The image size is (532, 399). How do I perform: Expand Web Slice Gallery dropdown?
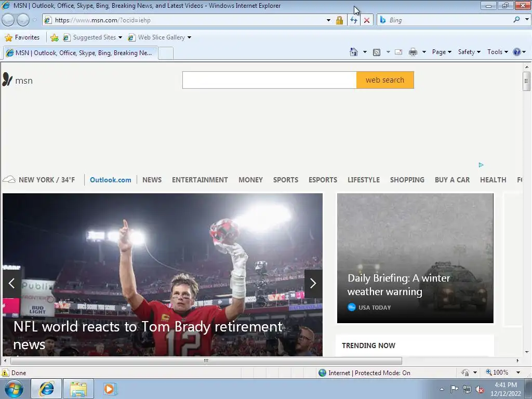(189, 37)
